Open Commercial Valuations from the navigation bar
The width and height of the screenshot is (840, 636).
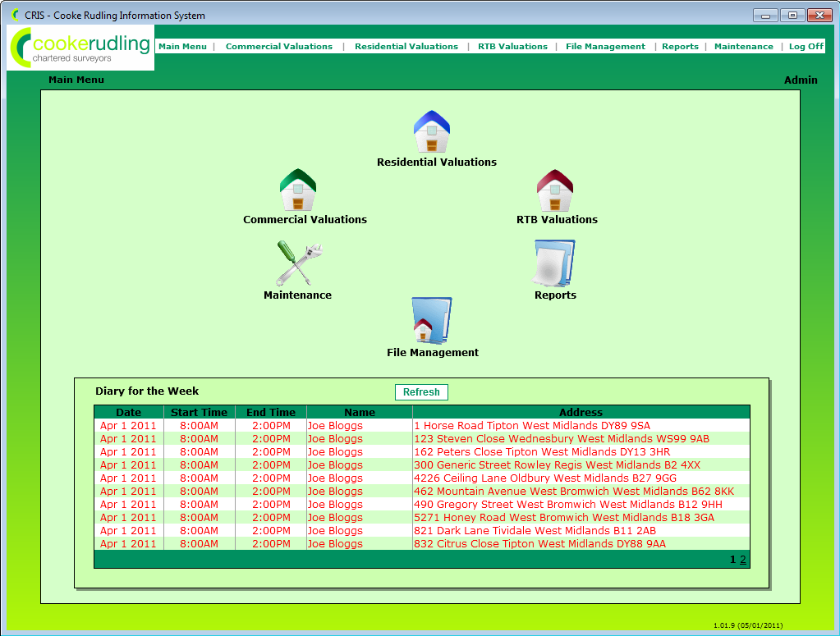(279, 47)
